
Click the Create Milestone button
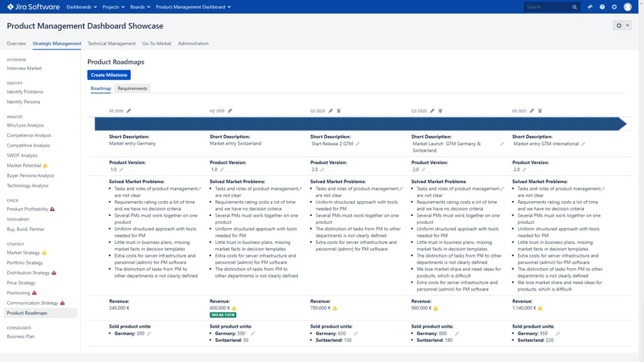point(109,75)
